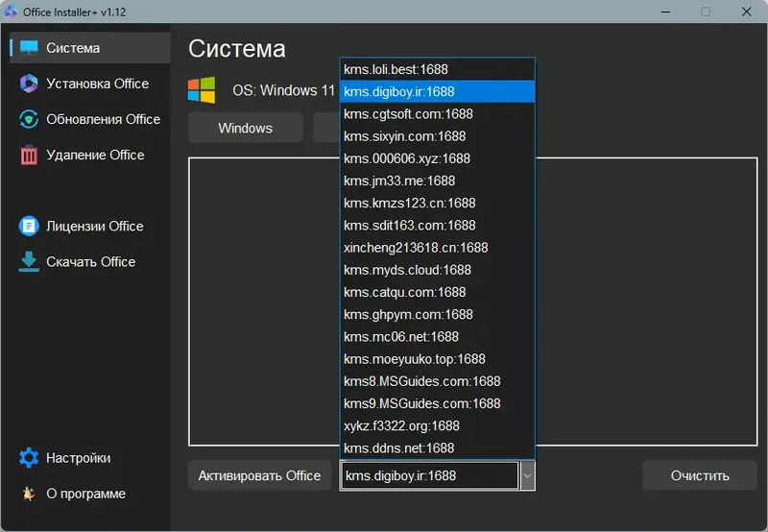The image size is (768, 532).
Task: Select kms.loli.best:1688 from the list
Action: (438, 69)
